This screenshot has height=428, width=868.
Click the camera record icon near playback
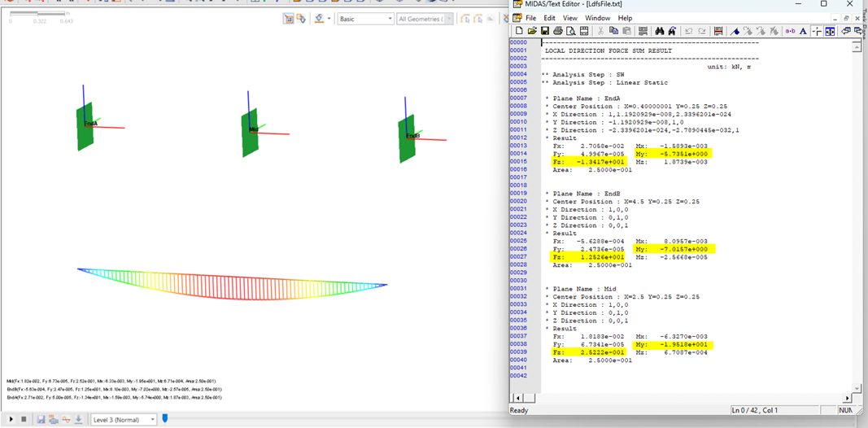click(53, 420)
